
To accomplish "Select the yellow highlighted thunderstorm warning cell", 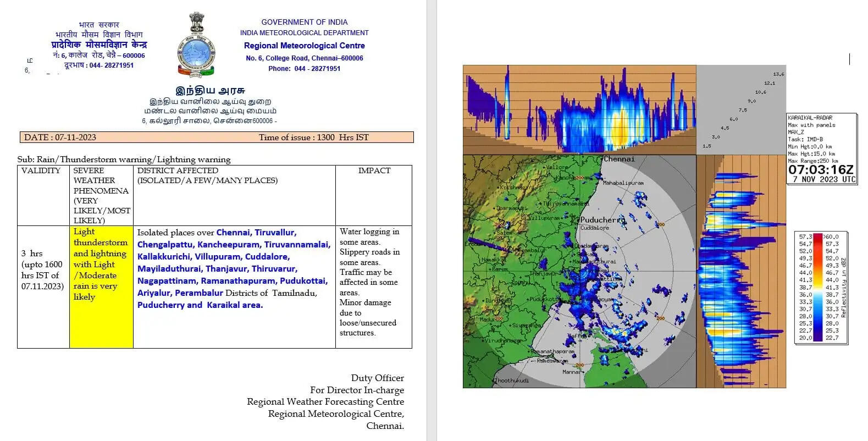I will [x=101, y=264].
